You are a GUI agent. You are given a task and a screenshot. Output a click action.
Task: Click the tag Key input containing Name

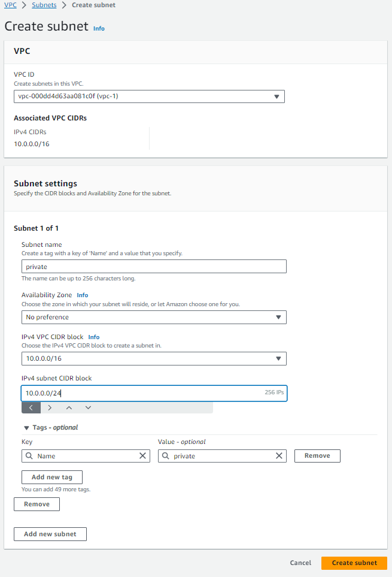[86, 456]
